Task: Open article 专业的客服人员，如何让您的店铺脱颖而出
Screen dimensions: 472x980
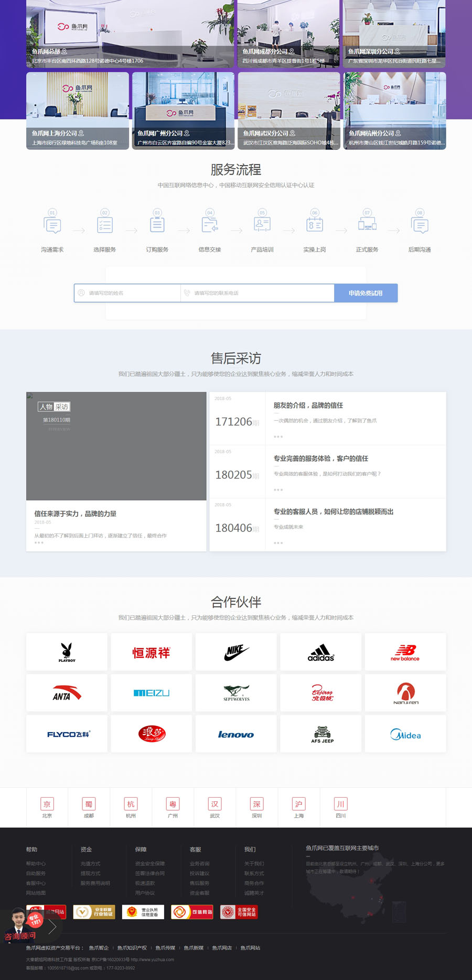Action: 334,511
